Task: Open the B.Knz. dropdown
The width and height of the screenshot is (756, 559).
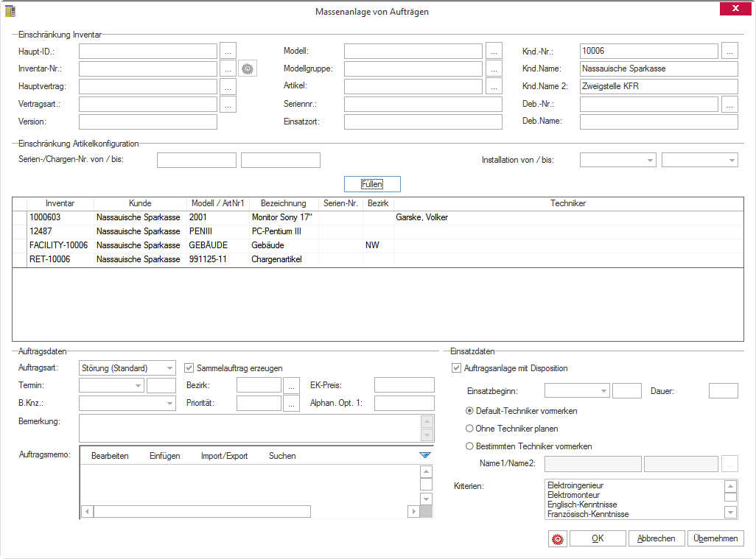Action: [169, 404]
